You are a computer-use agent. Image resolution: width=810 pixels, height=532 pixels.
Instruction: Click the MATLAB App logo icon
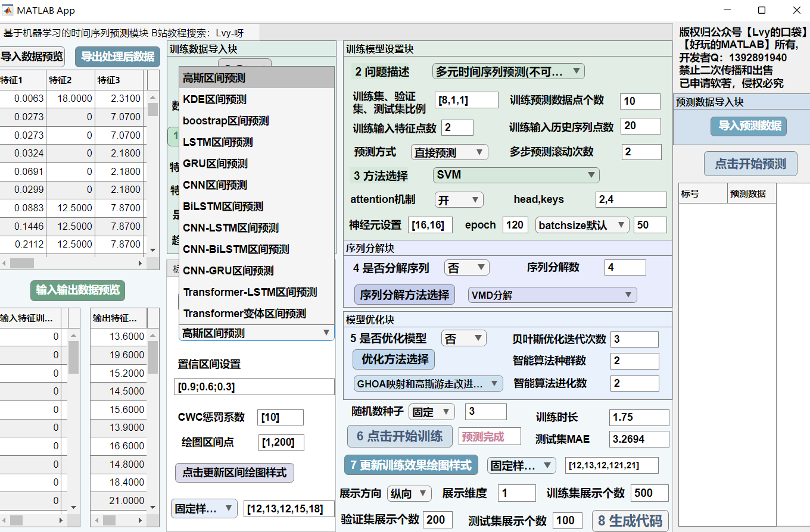8,11
